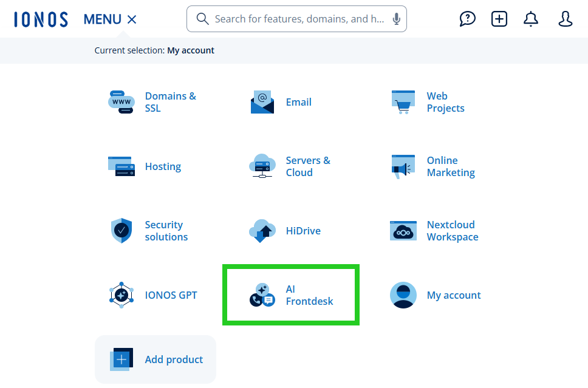Viewport: 588px width, 388px height.
Task: Open Nextcloud Workspace link
Action: click(453, 231)
